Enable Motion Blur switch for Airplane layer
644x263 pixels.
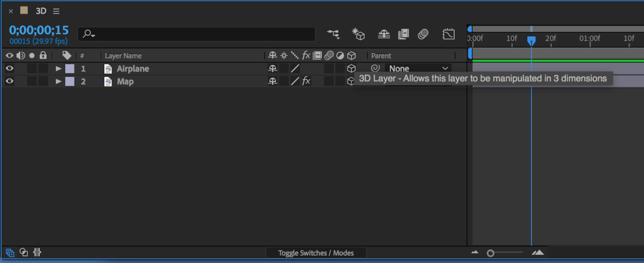pyautogui.click(x=329, y=68)
